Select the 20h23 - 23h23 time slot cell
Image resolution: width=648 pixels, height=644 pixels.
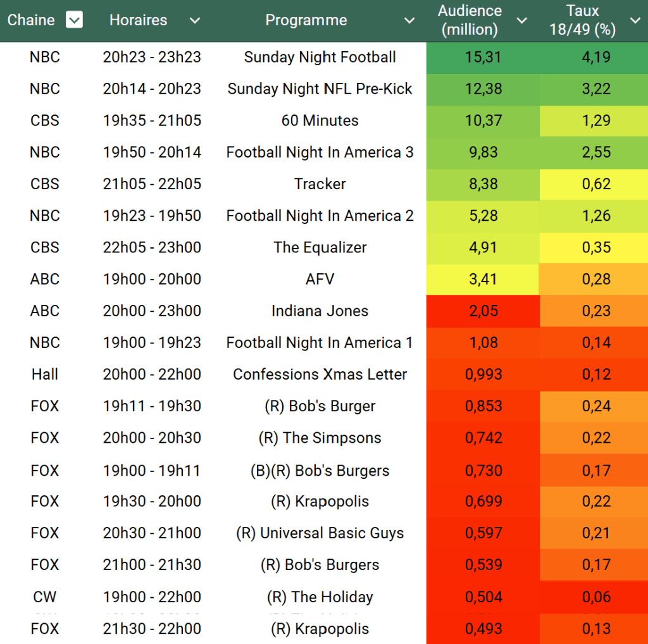(x=152, y=57)
